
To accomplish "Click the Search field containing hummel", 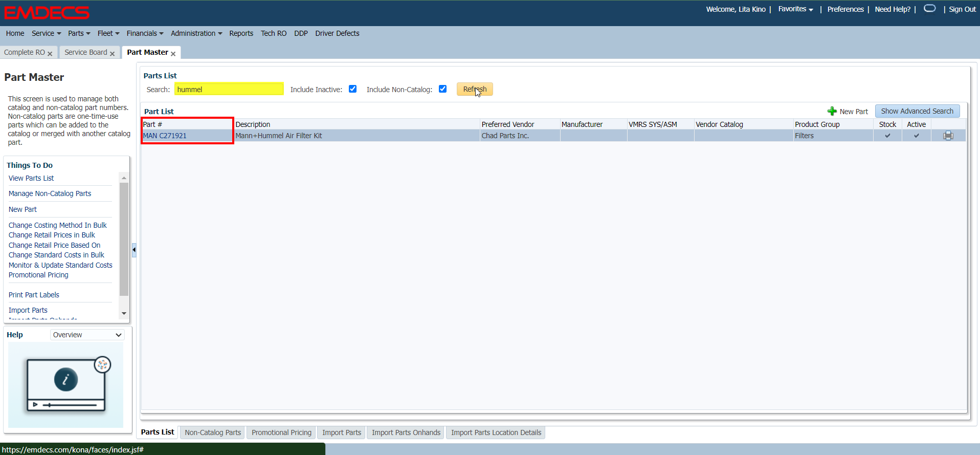I will [229, 89].
